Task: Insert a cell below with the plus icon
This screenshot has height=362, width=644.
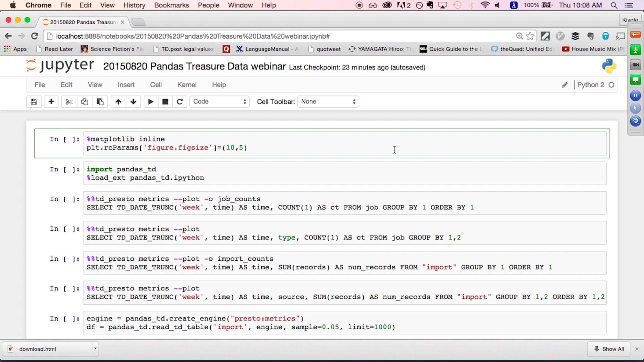Action: [x=51, y=102]
